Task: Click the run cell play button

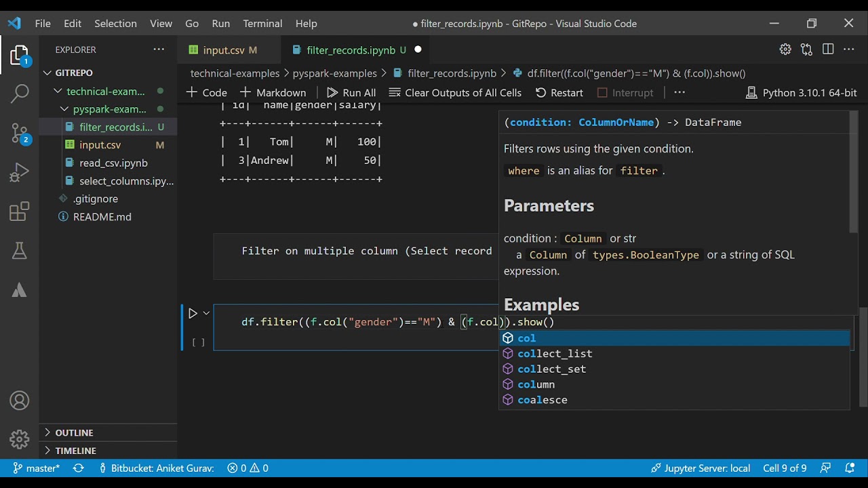Action: point(193,313)
